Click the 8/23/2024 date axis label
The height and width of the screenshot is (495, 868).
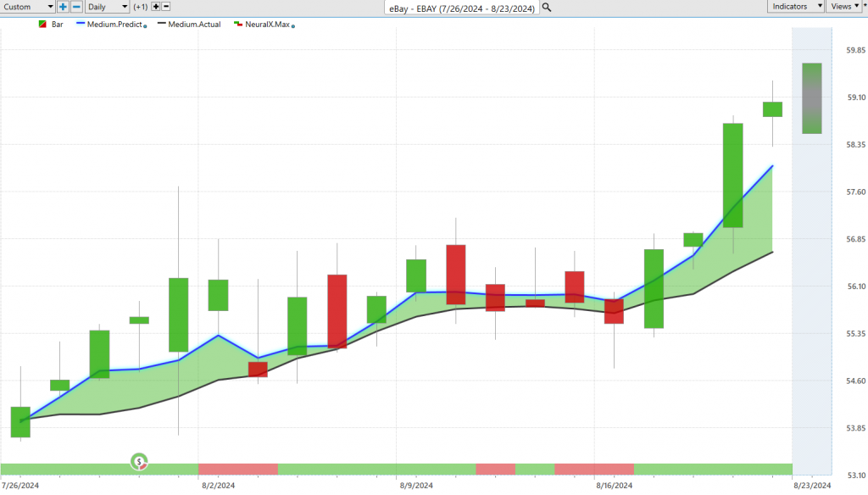coord(813,486)
